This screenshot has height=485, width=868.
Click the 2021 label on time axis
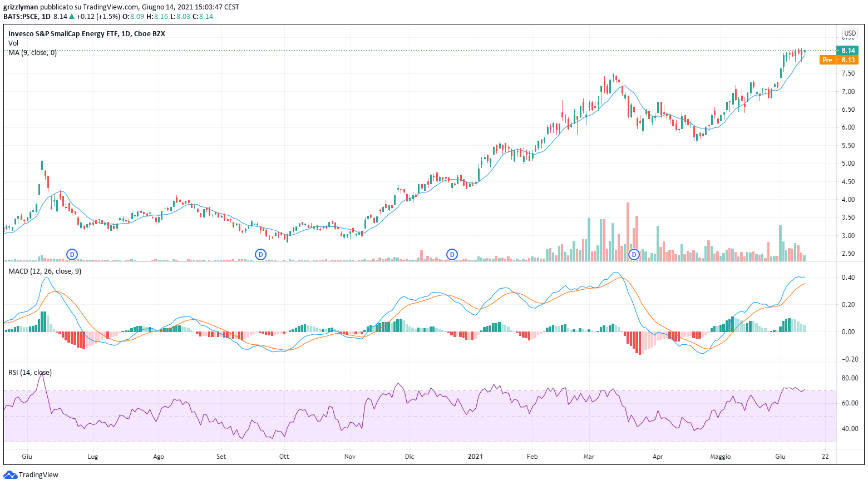click(475, 457)
